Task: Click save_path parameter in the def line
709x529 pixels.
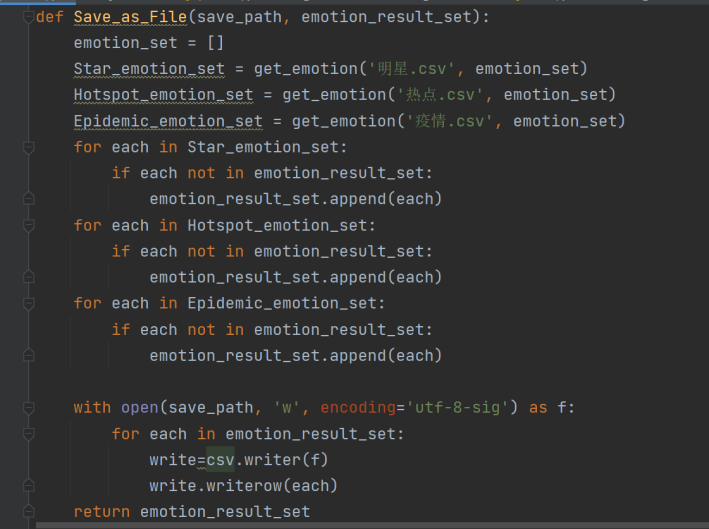Action: tap(240, 17)
